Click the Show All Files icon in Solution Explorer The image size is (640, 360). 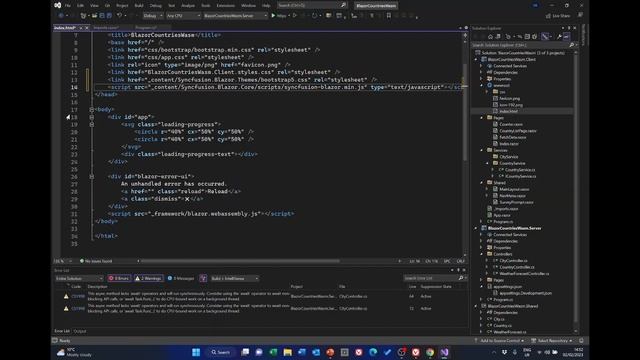click(x=534, y=37)
